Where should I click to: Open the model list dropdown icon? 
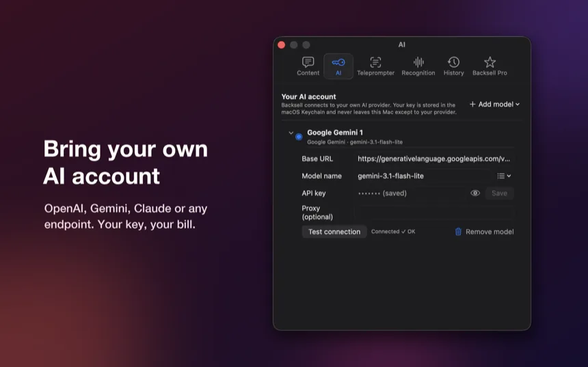[x=504, y=176]
